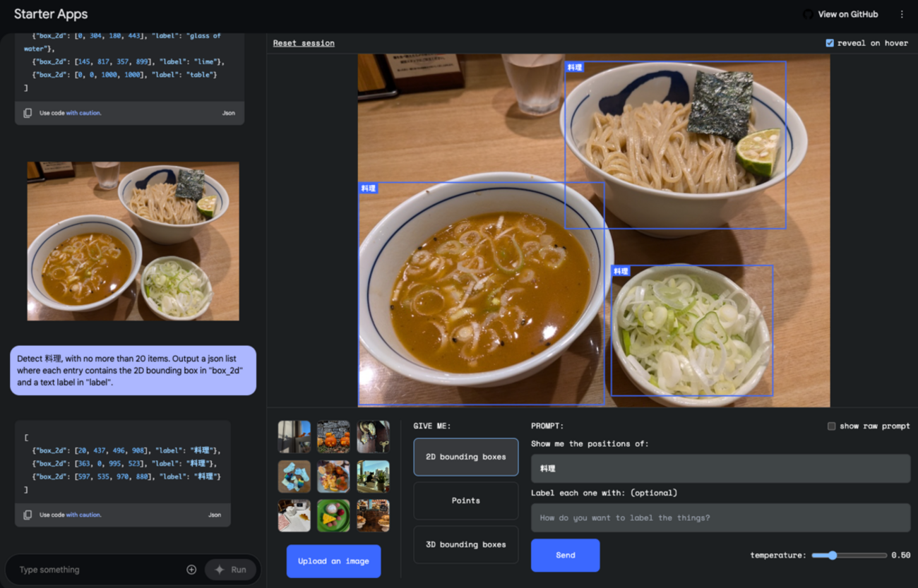The height and width of the screenshot is (588, 918).
Task: Click the plus icon in the prompt bar
Action: (x=191, y=570)
